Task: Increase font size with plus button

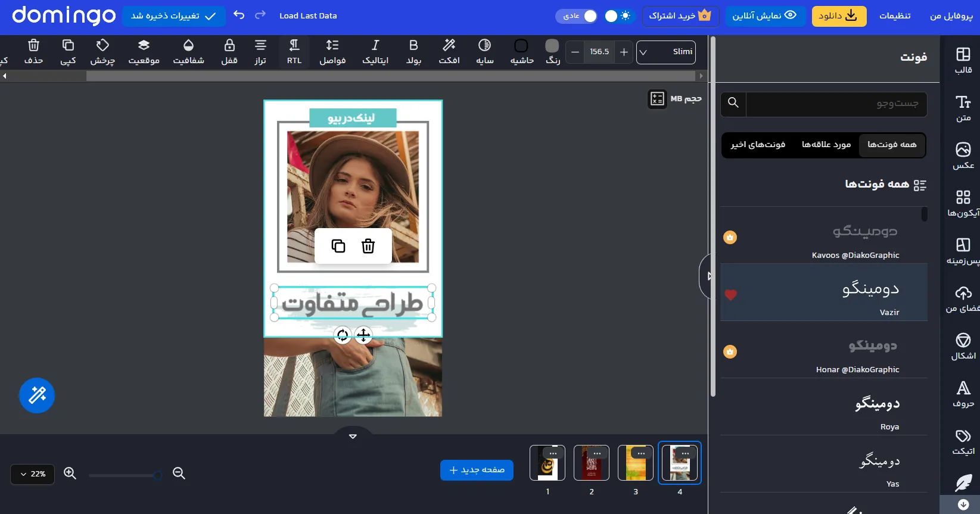Action: [624, 52]
